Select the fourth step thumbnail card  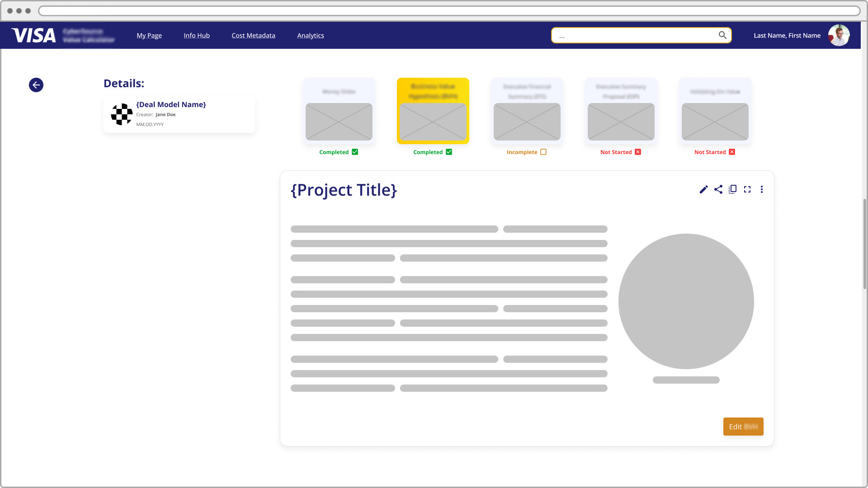click(x=621, y=111)
